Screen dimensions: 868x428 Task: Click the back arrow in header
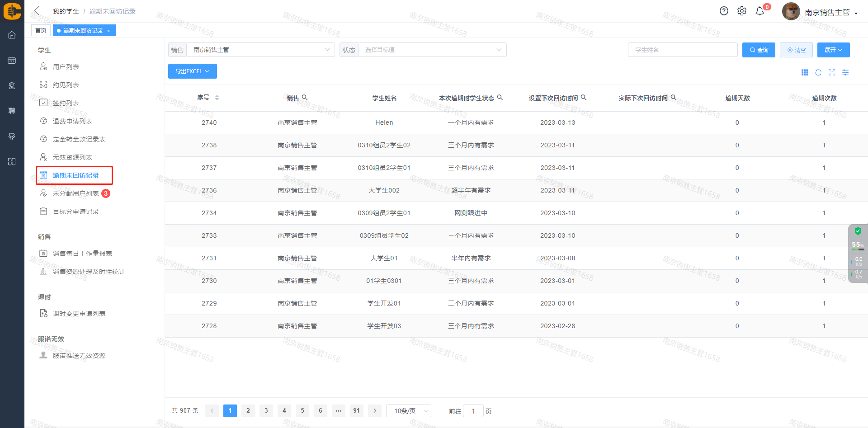[37, 11]
